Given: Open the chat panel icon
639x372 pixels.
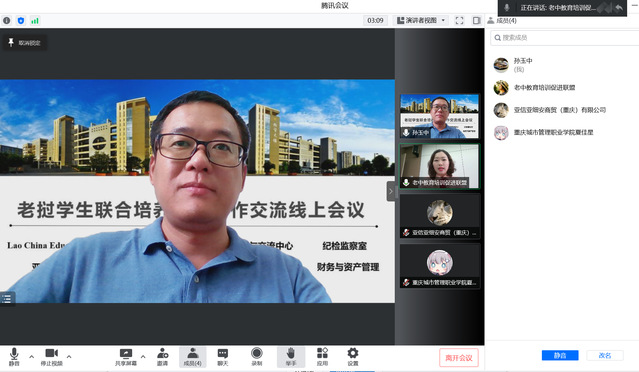Looking at the screenshot, I should pyautogui.click(x=223, y=357).
